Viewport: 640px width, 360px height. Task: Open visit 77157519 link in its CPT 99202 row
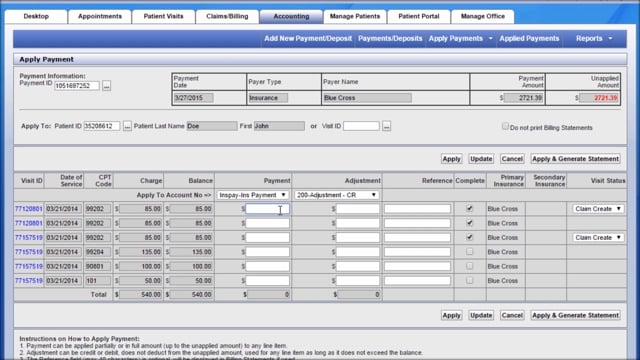pyautogui.click(x=29, y=238)
